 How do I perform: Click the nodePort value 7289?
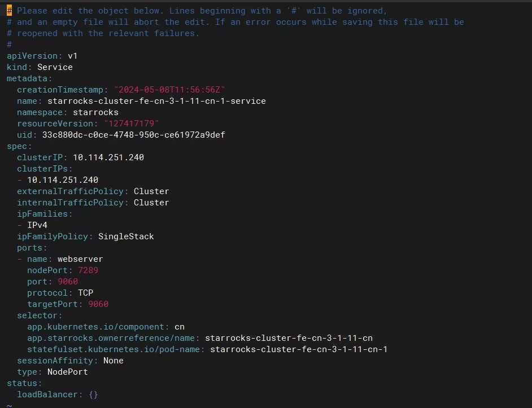tap(88, 270)
